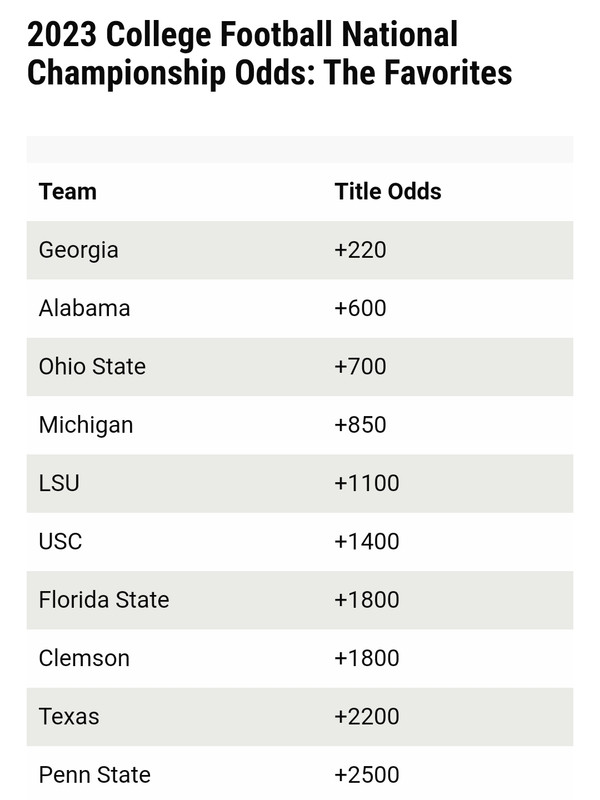Image resolution: width=600 pixels, height=800 pixels.
Task: Click the Team column header
Action: (x=68, y=192)
